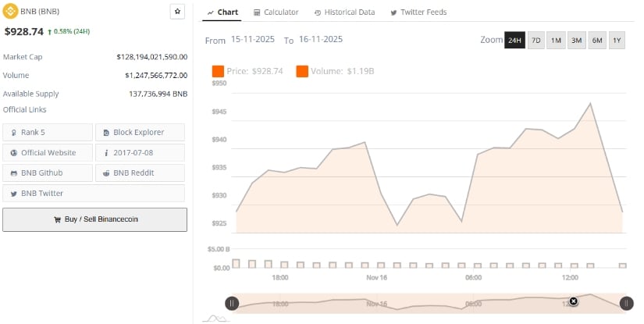Switch to the Historical Data tab

pyautogui.click(x=344, y=12)
